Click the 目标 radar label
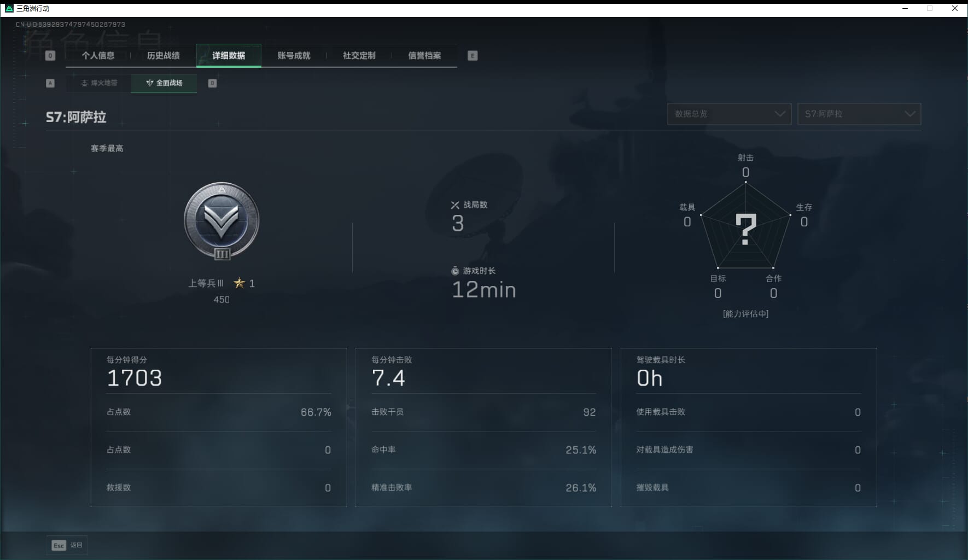Viewport: 968px width, 560px height. (718, 278)
